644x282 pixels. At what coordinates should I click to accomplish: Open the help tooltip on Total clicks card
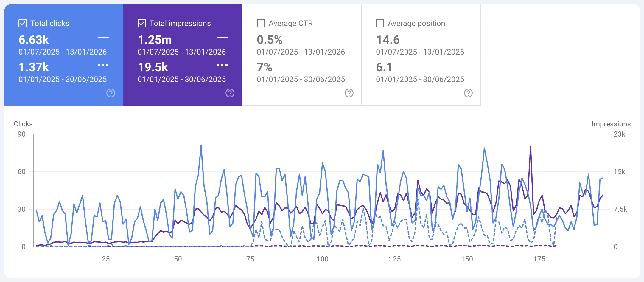point(111,93)
